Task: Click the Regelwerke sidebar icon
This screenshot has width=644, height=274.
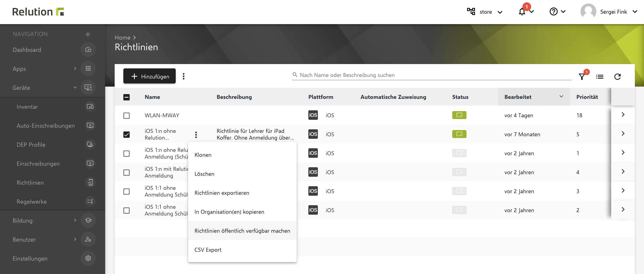Action: [90, 201]
